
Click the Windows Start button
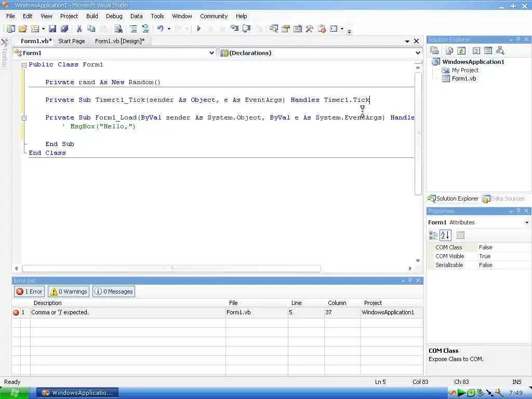(15, 393)
